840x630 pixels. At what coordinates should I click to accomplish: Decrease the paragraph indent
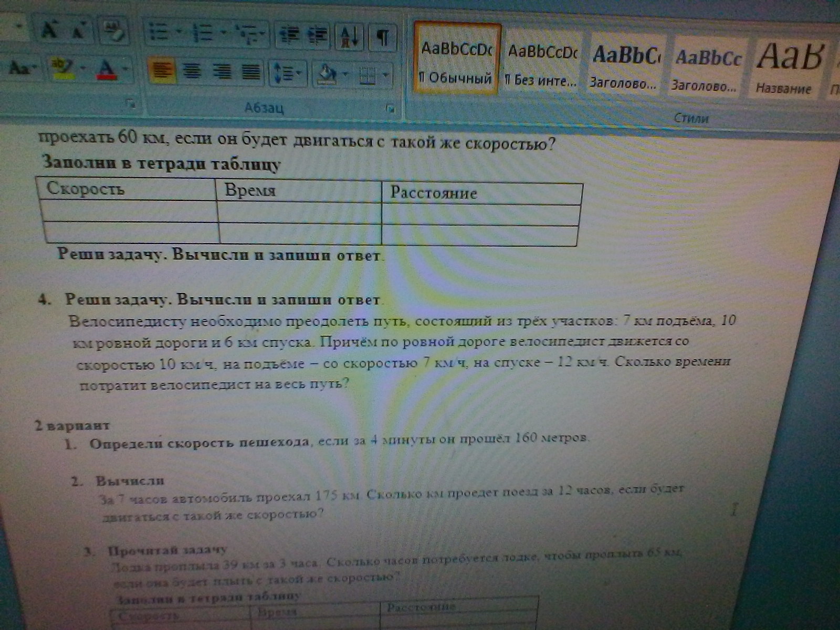(x=287, y=35)
